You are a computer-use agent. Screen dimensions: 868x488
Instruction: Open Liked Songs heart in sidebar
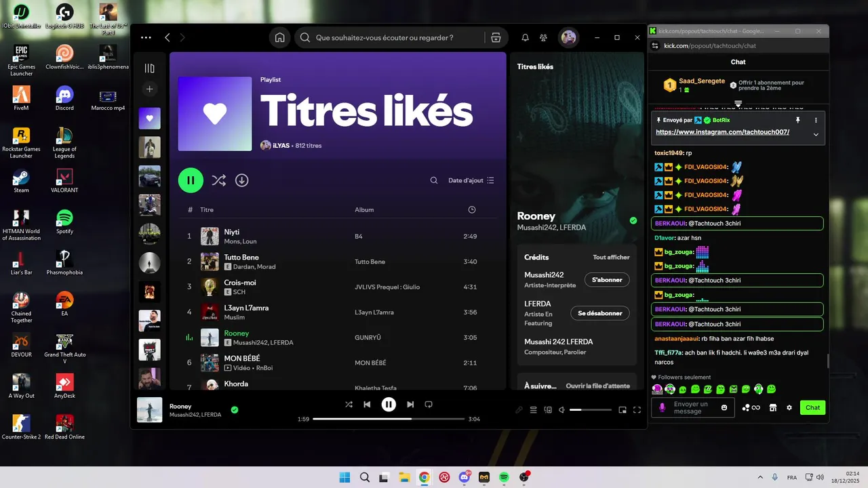tap(150, 119)
